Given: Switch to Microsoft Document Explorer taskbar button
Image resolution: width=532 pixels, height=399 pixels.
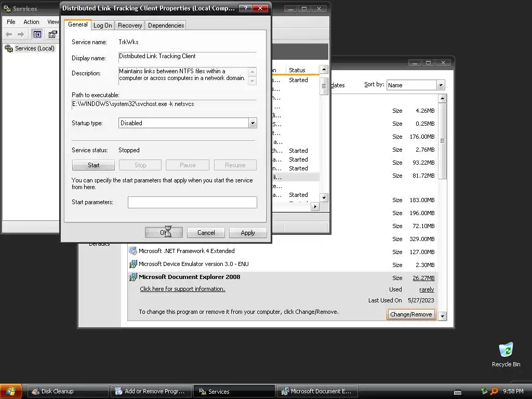Looking at the screenshot, I should pos(317,391).
